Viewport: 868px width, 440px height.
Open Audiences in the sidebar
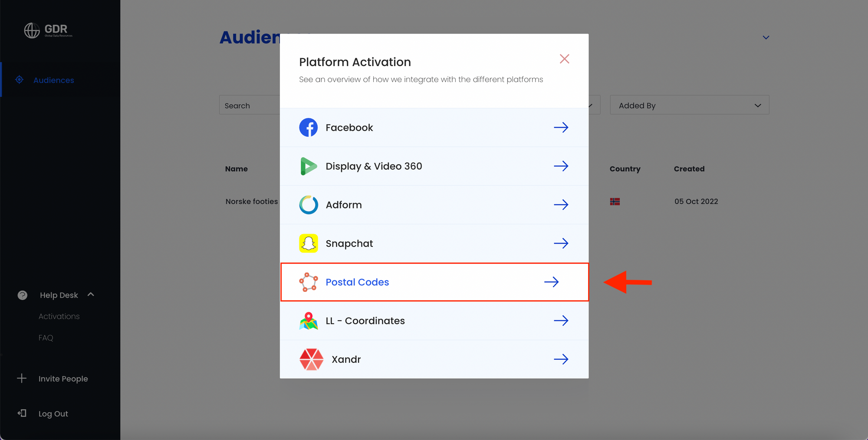54,80
